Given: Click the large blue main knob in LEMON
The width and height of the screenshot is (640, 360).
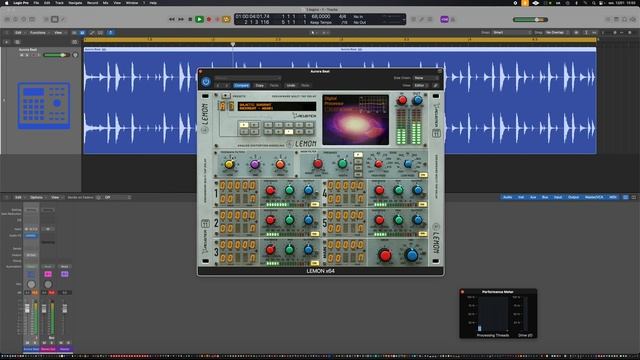Looking at the screenshot, I should [412, 255].
